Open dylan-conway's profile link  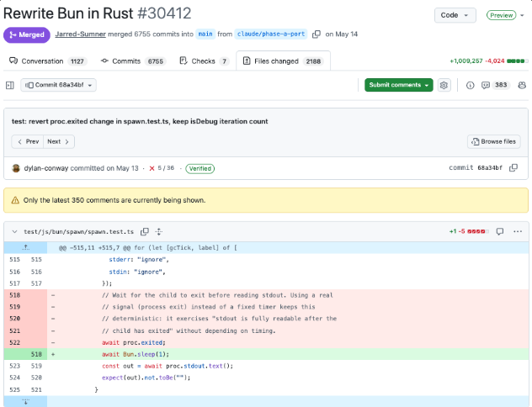[46, 168]
